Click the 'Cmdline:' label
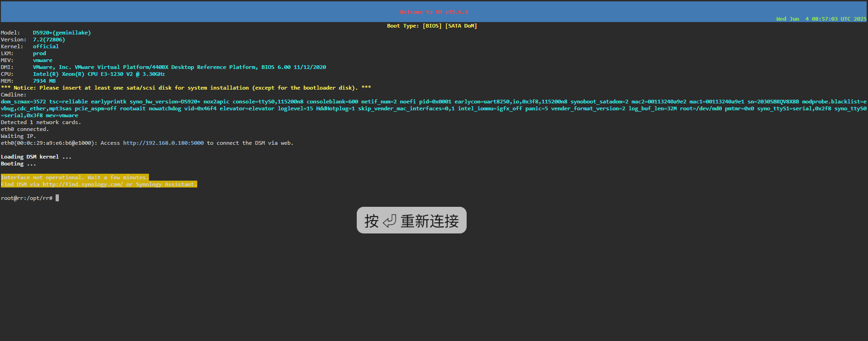 coord(14,95)
